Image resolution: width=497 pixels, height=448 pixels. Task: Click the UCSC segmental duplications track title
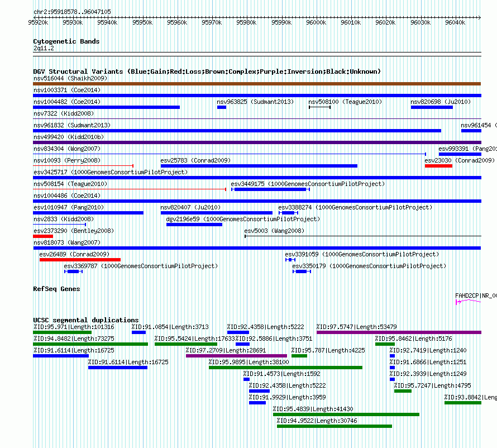tap(86, 320)
